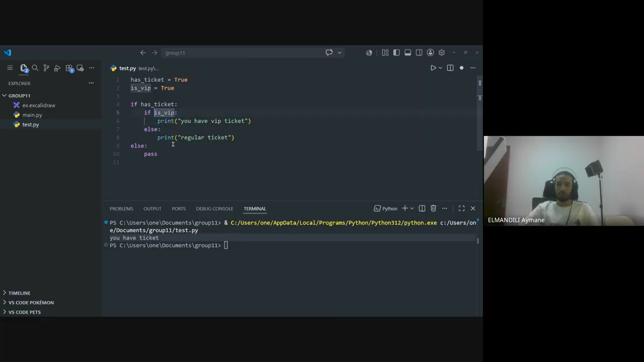Run Python file play button
The image size is (644, 362).
pyautogui.click(x=433, y=68)
